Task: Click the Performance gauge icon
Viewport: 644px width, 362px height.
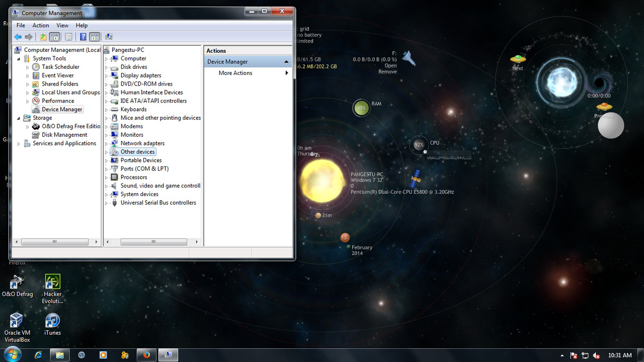Action: click(x=36, y=101)
